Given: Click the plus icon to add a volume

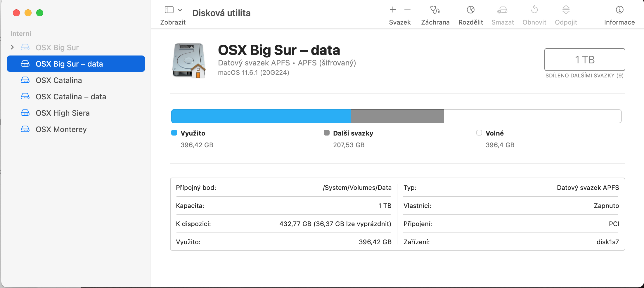Looking at the screenshot, I should pos(393,10).
